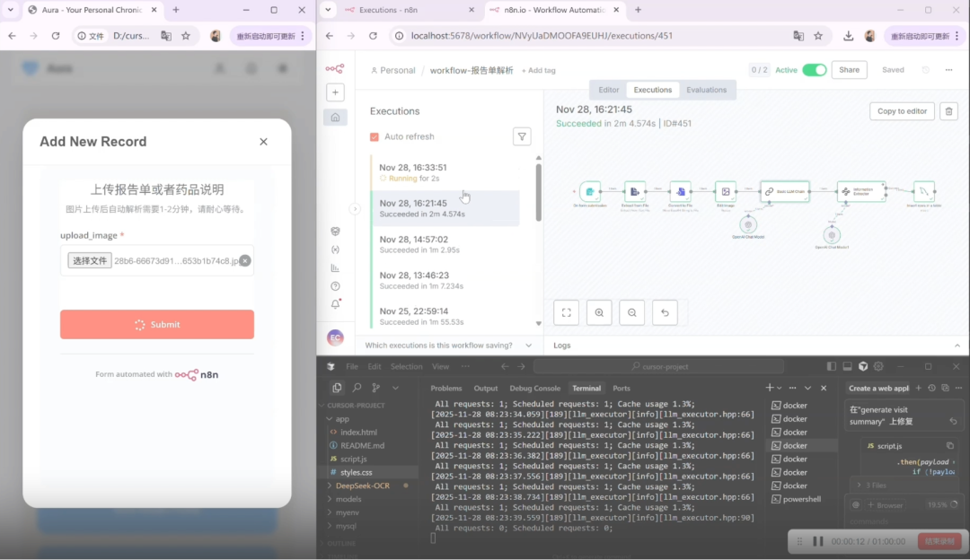The image size is (970, 560).
Task: Open the Debug Console tab
Action: coord(534,389)
